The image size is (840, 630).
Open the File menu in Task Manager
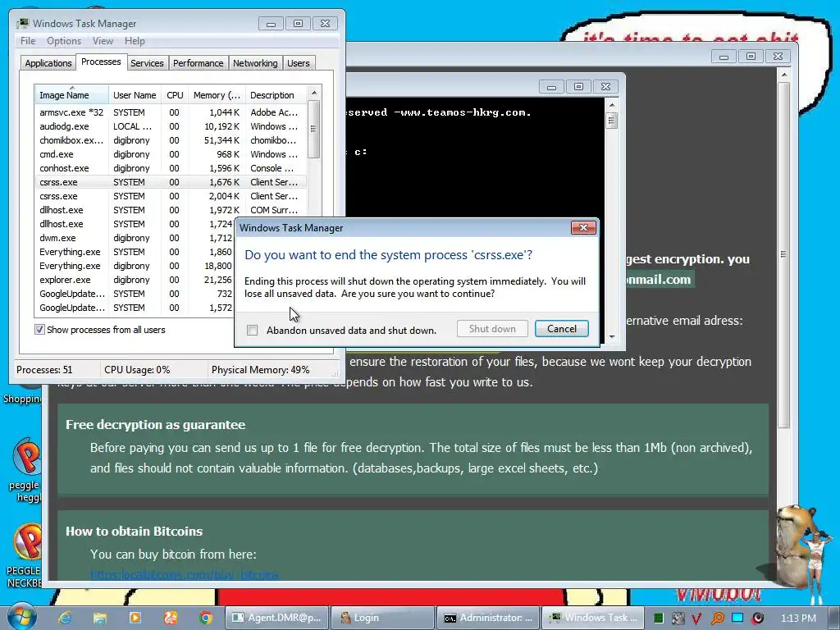point(28,41)
